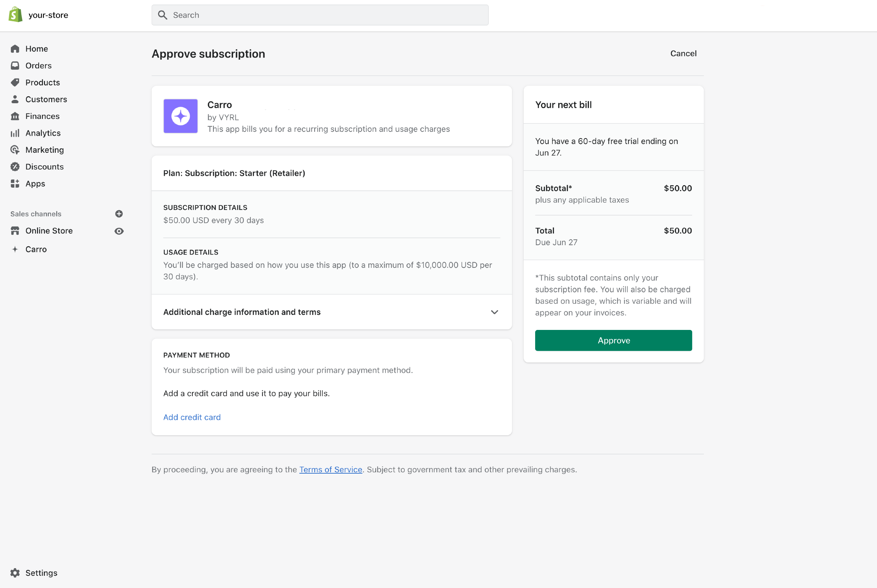This screenshot has width=877, height=588.
Task: Click the Products tag icon
Action: coord(15,83)
